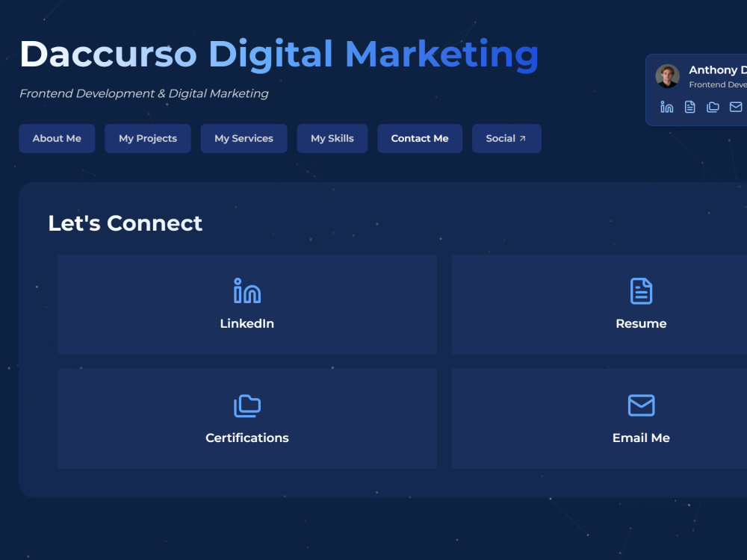Go to the About Me section
The height and width of the screenshot is (560, 747).
[x=57, y=139]
